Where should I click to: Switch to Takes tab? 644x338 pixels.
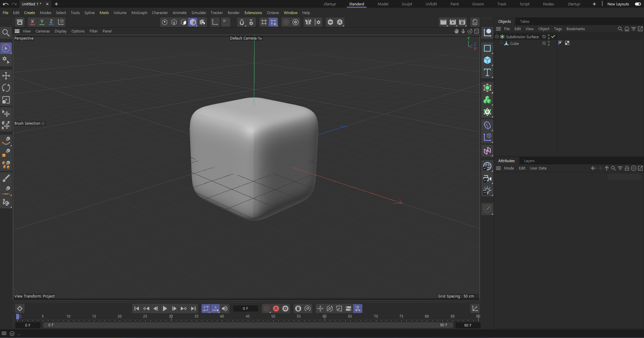click(525, 21)
